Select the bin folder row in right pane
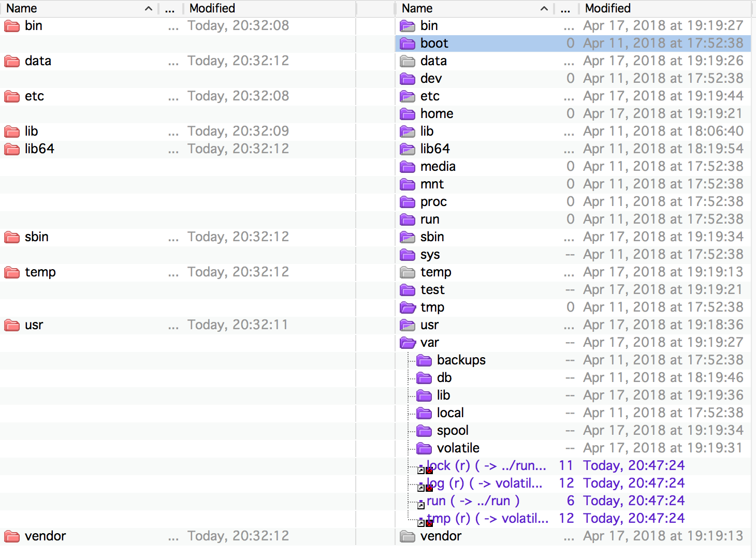 (573, 26)
